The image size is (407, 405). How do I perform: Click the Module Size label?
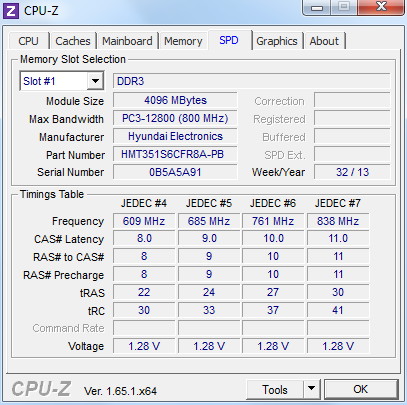pos(75,101)
